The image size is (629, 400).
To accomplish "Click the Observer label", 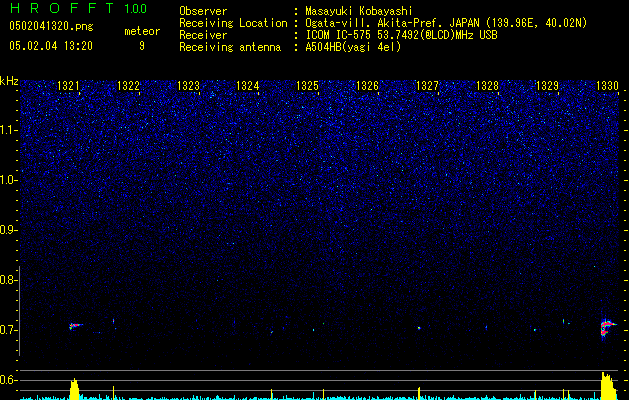I will coord(203,11).
